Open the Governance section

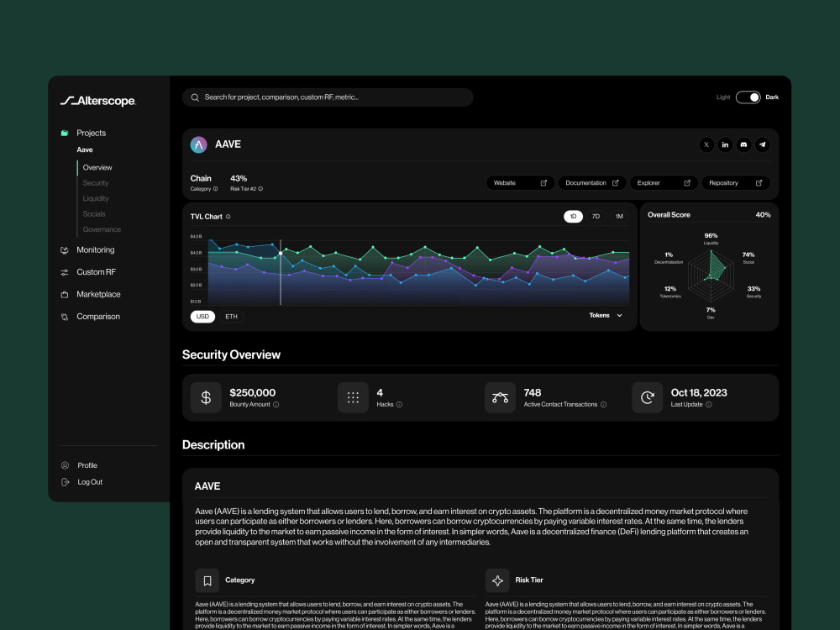pos(102,229)
